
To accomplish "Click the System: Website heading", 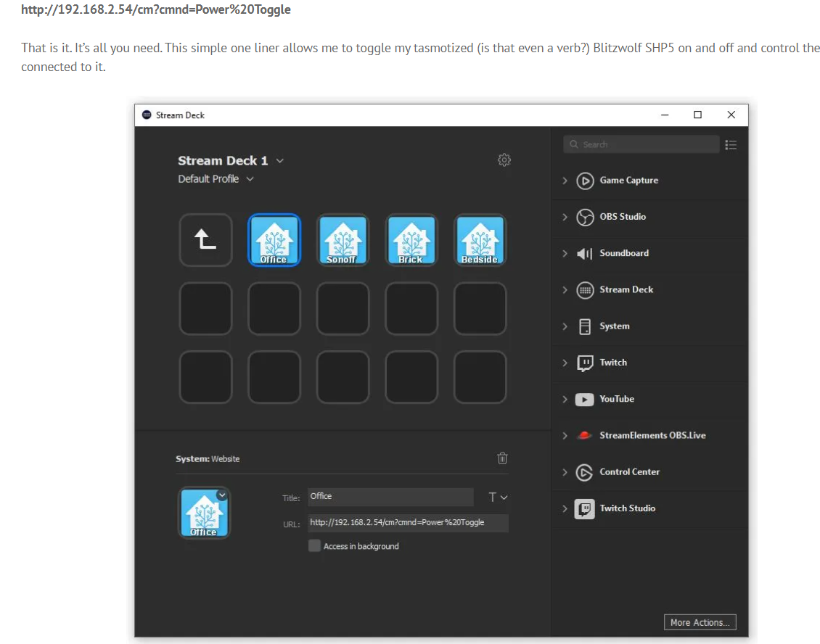I will [x=208, y=459].
